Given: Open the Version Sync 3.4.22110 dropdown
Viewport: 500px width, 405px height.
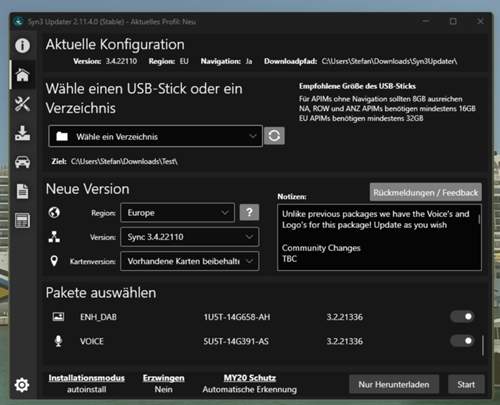Looking at the screenshot, I should pos(189,237).
